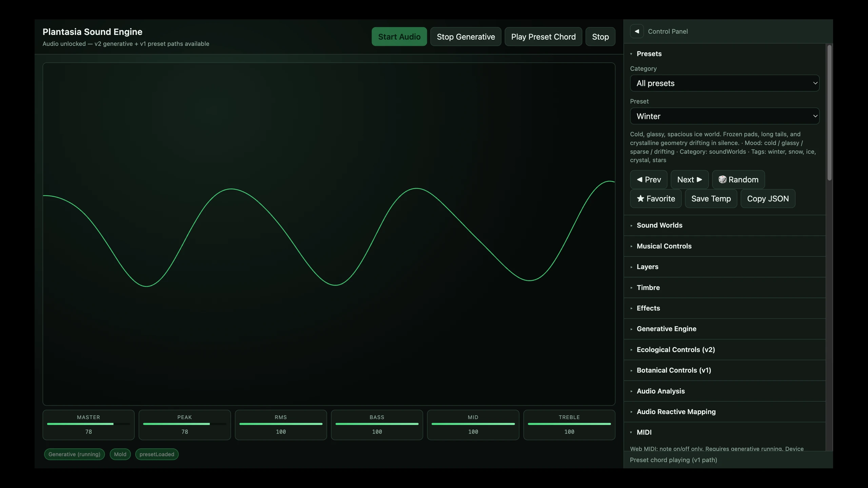Pick a random preset with the dice button

pyautogui.click(x=738, y=180)
